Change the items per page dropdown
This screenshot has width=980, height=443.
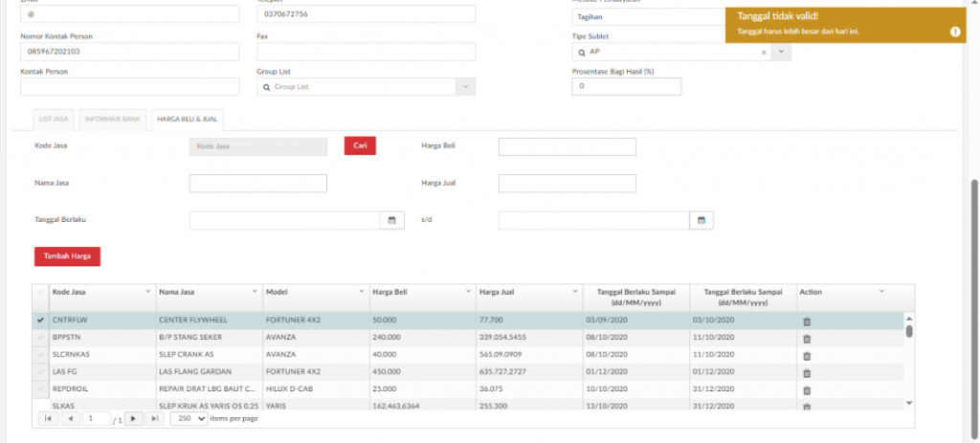click(x=189, y=419)
